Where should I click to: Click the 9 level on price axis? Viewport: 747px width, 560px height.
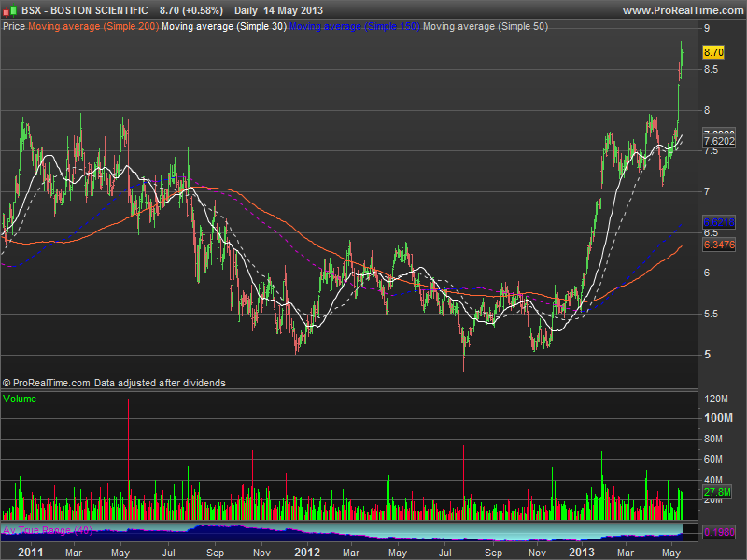coord(707,29)
